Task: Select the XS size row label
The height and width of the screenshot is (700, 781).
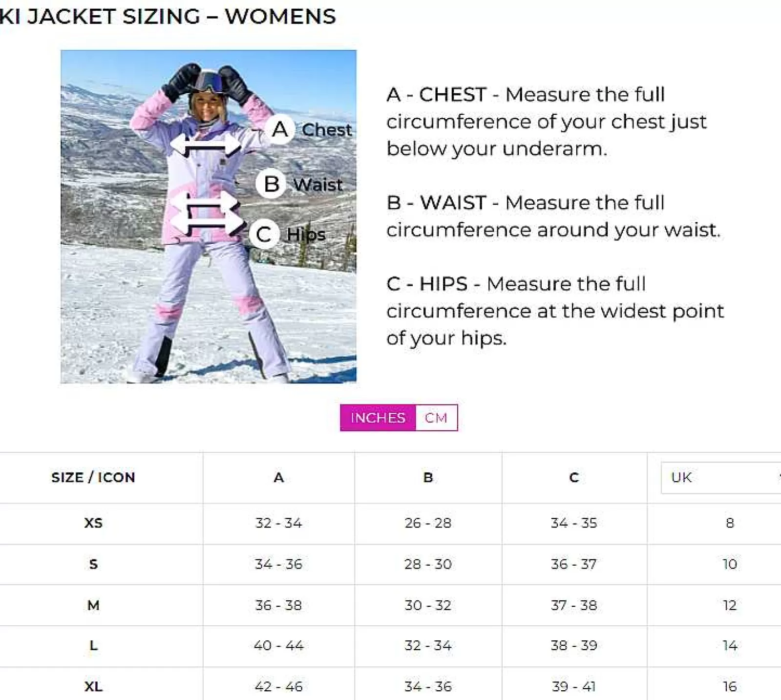Action: click(x=93, y=523)
